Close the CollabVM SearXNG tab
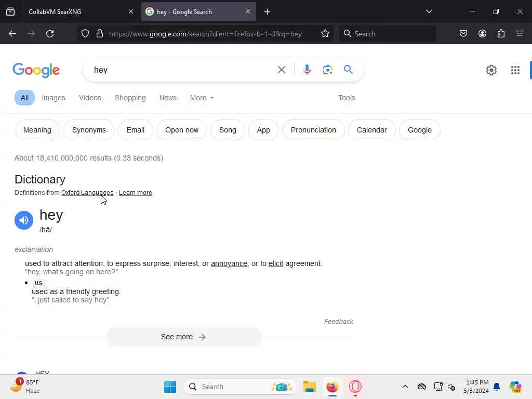The width and height of the screenshot is (532, 399). point(130,11)
